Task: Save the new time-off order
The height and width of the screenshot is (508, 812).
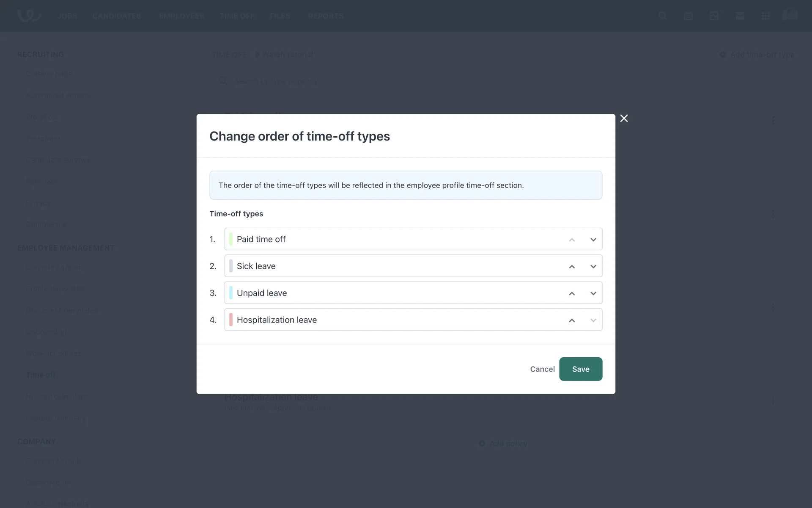Action: point(580,369)
